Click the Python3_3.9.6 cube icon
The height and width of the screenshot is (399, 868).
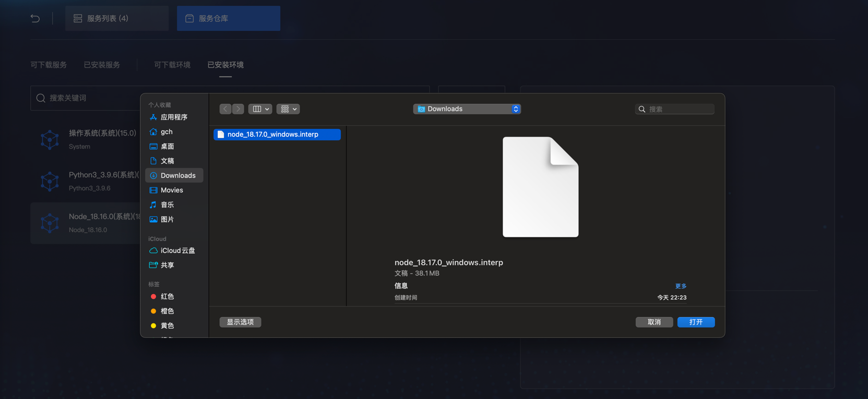50,182
